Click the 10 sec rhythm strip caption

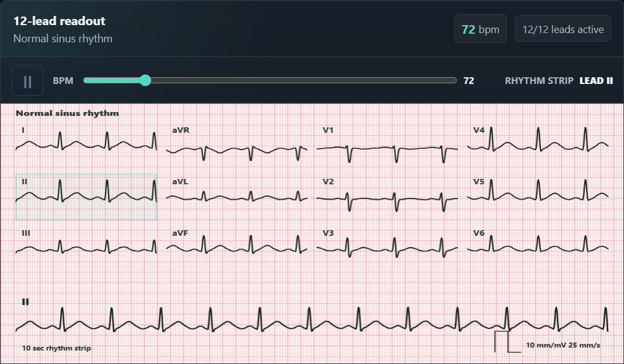56,348
